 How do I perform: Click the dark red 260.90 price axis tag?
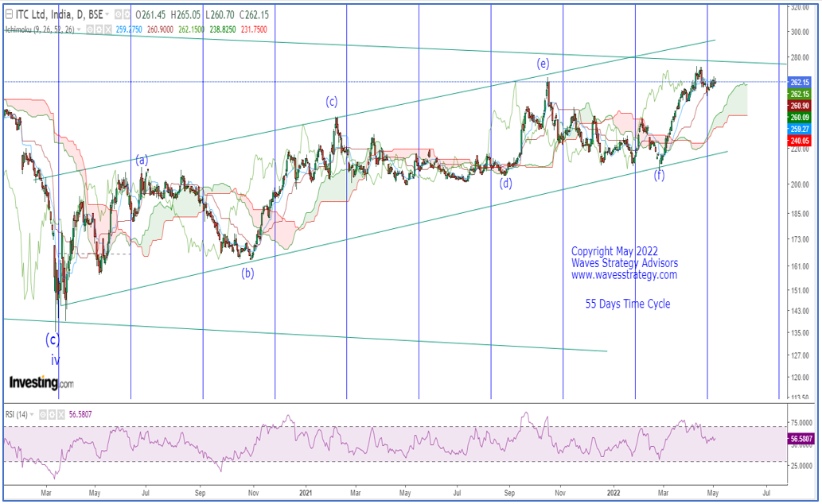[800, 106]
